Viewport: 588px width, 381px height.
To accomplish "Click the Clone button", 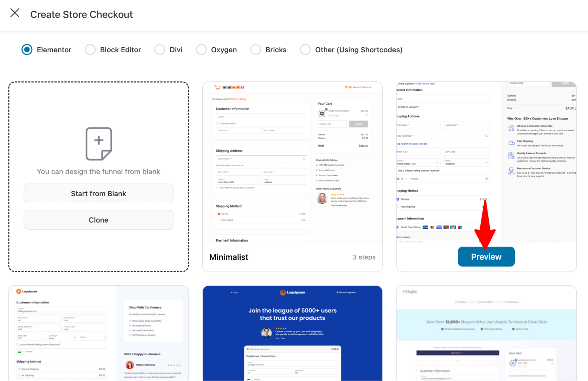I will click(x=99, y=220).
